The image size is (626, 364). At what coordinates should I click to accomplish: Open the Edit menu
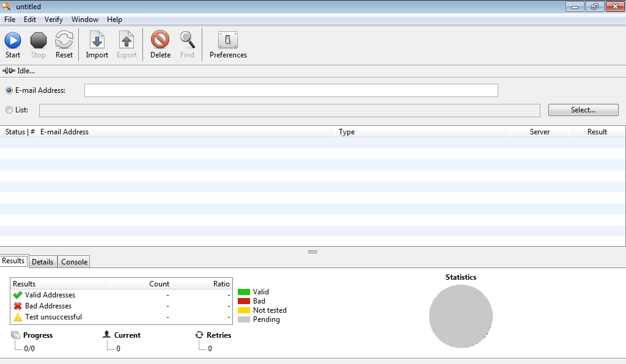click(x=30, y=20)
